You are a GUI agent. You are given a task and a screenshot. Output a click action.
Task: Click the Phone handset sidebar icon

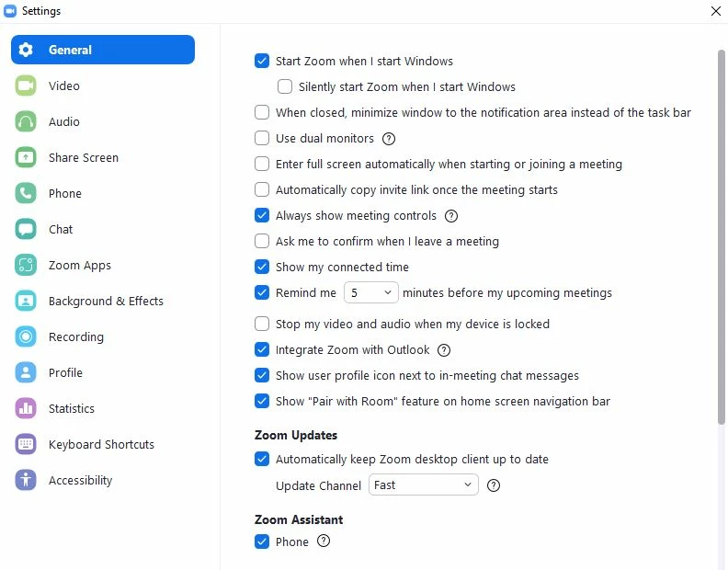[x=26, y=193]
